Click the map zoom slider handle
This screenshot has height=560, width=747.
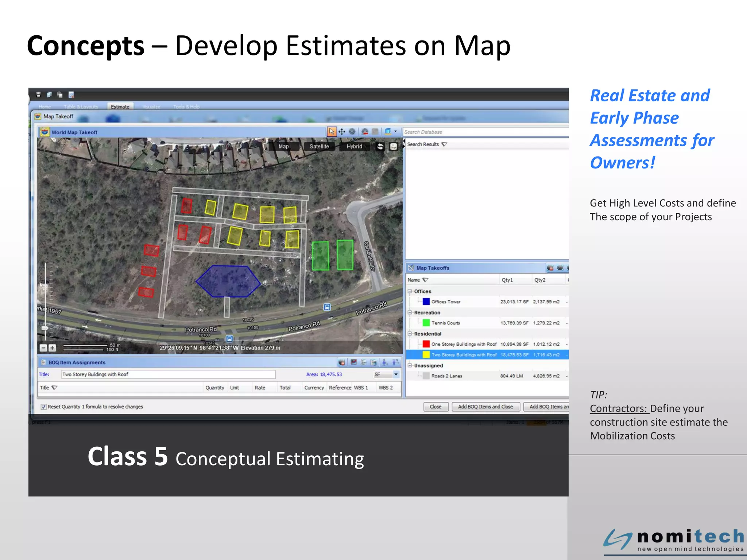[45, 328]
